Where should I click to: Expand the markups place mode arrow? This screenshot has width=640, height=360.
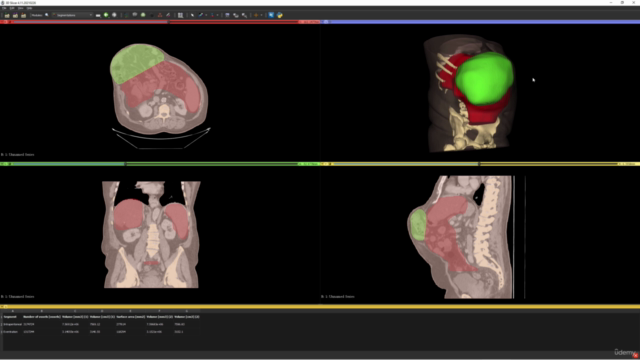(x=206, y=15)
